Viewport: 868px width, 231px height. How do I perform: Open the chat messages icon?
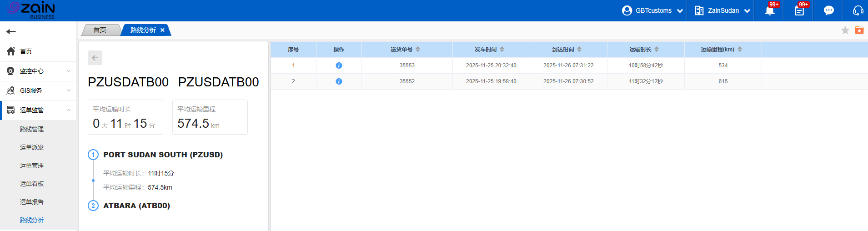point(828,10)
